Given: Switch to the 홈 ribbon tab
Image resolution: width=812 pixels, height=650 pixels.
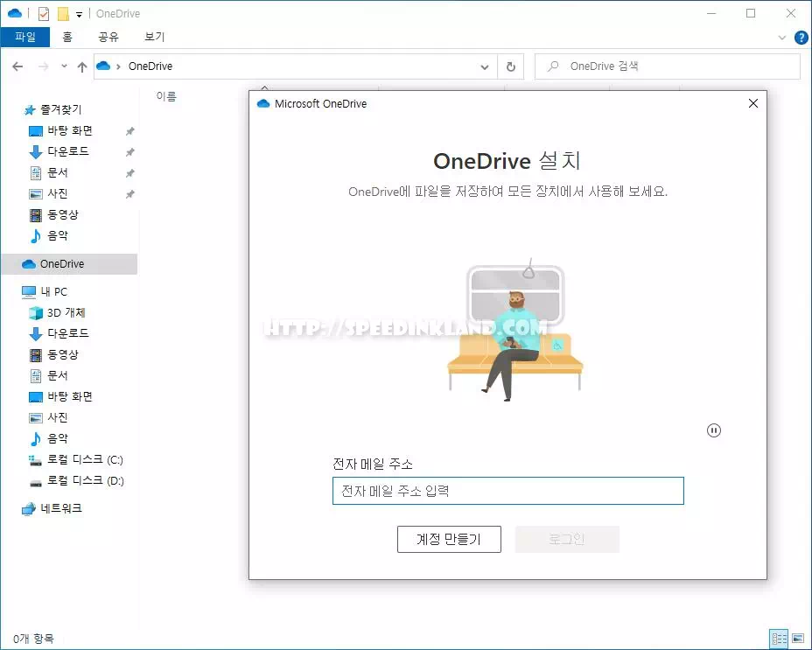Looking at the screenshot, I should [67, 37].
